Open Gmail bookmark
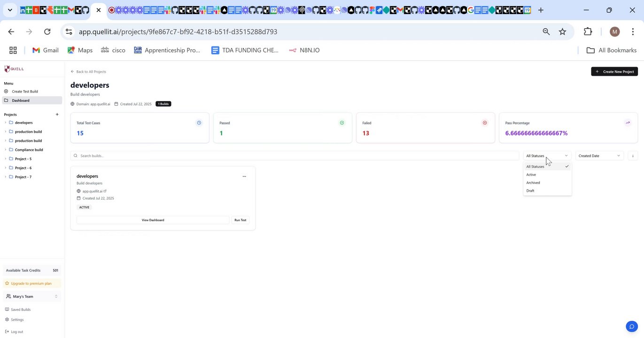The width and height of the screenshot is (644, 338). coord(45,50)
